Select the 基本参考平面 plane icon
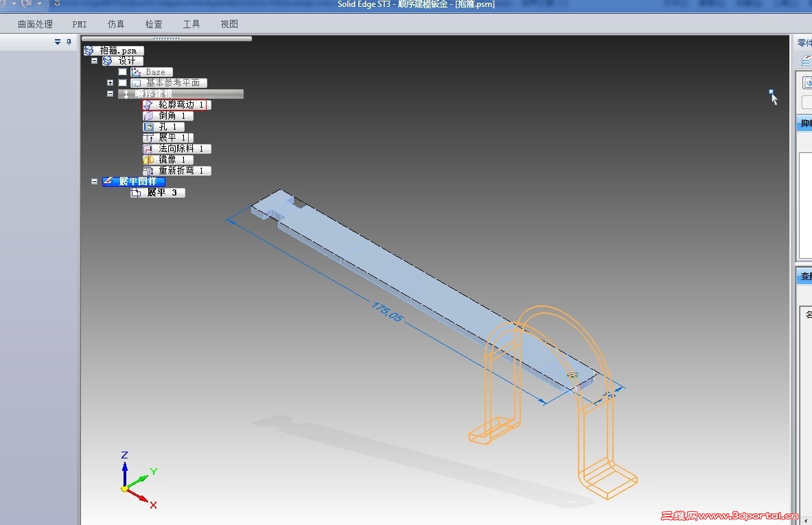The image size is (812, 525). [x=136, y=83]
